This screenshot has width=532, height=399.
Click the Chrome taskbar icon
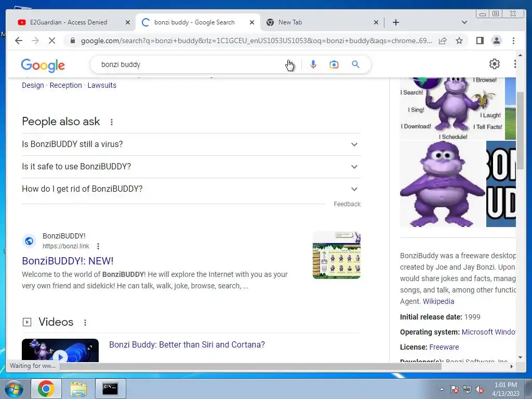46,389
